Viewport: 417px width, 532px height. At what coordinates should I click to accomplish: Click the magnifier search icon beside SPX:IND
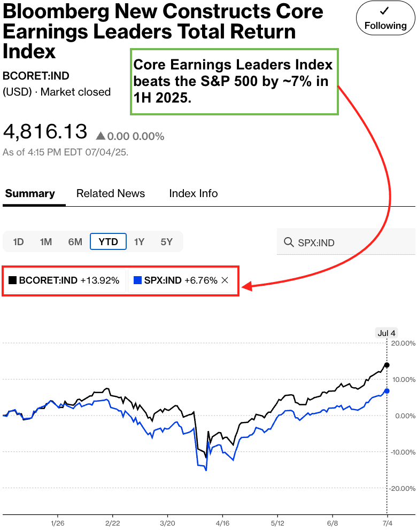[289, 242]
